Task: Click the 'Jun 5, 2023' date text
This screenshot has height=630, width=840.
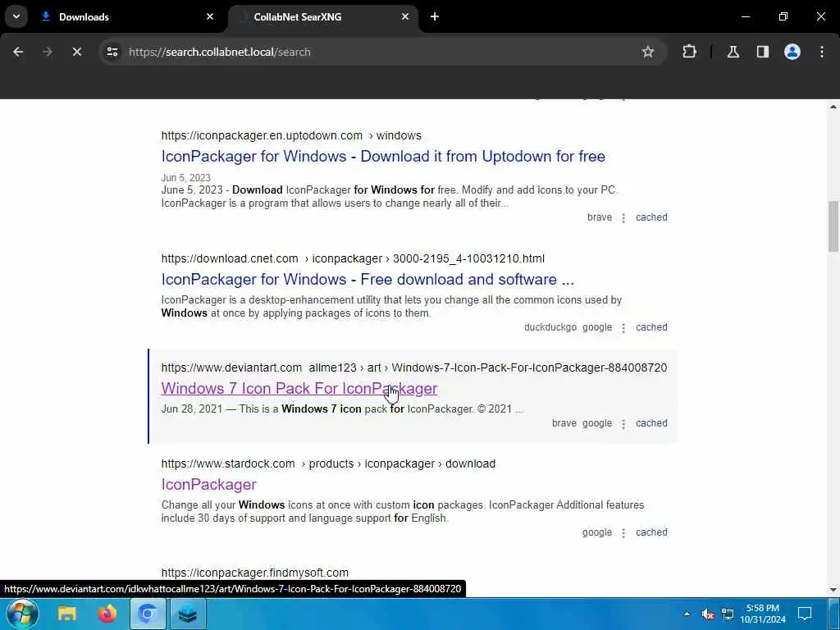Action: coord(186,178)
